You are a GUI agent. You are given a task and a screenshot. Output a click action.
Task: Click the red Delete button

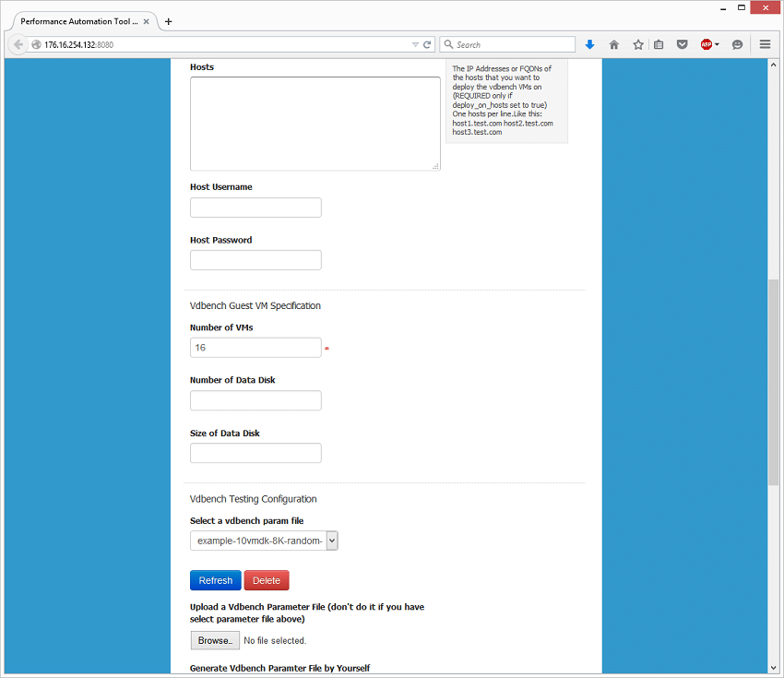tap(267, 580)
